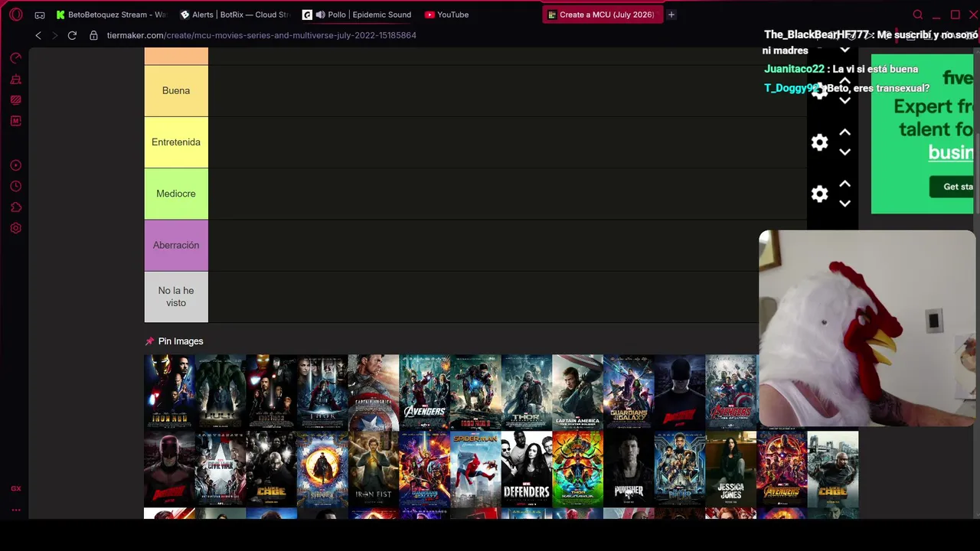Select the Black Panther poster
Viewport: 980px width, 551px height.
pos(680,468)
